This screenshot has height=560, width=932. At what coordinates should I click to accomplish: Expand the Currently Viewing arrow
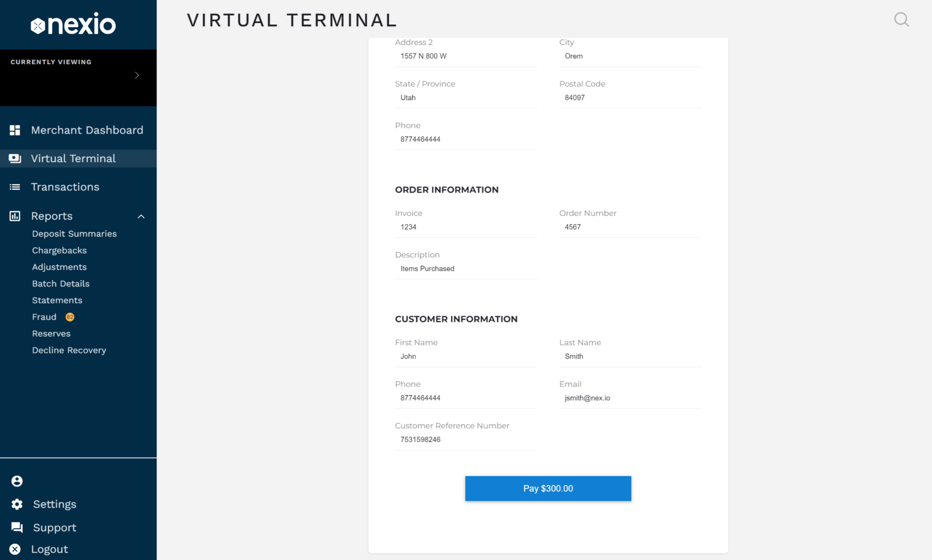click(x=137, y=75)
